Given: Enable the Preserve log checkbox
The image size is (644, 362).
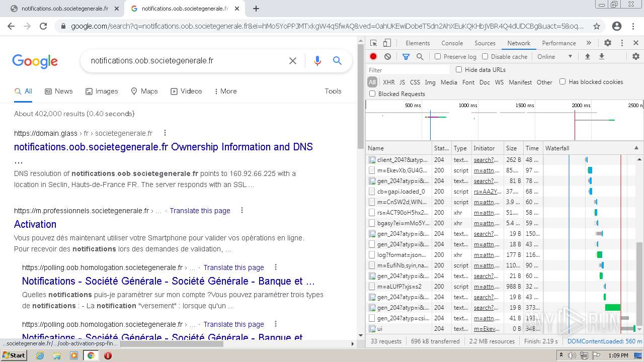Looking at the screenshot, I should tap(438, 57).
